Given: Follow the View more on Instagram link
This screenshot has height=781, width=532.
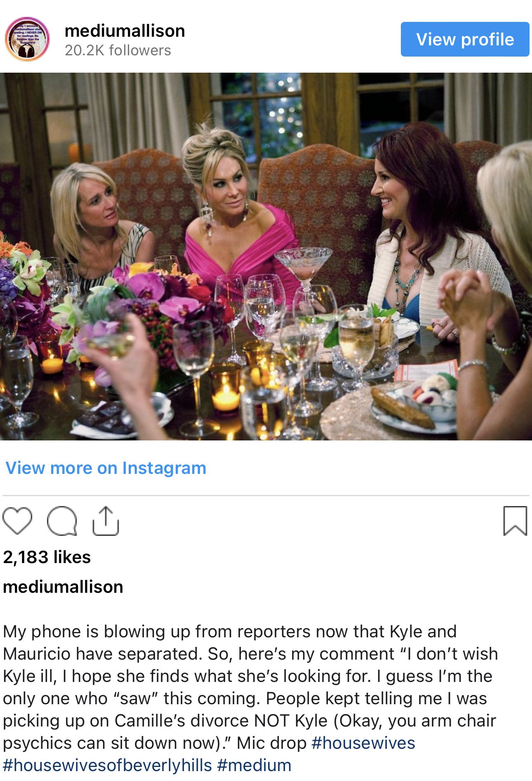Looking at the screenshot, I should pos(106,468).
